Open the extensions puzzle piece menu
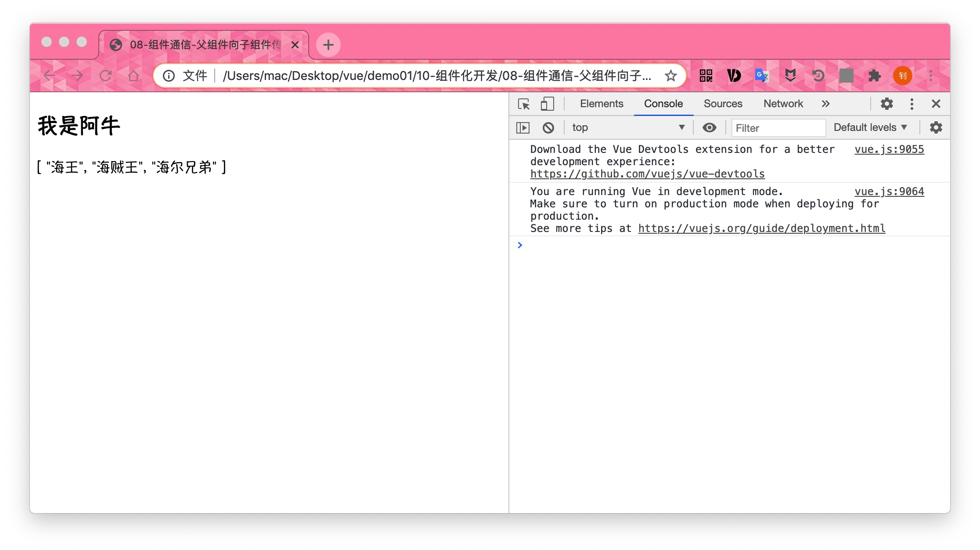 (874, 76)
